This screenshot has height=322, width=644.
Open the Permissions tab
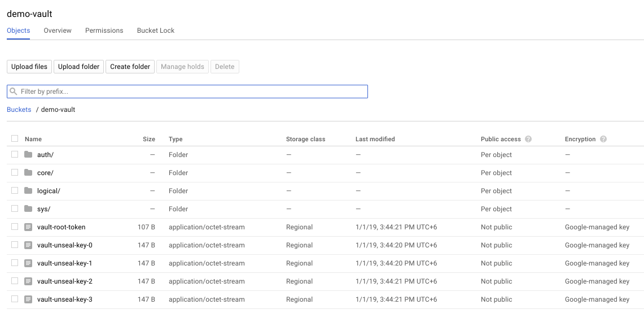click(x=104, y=31)
